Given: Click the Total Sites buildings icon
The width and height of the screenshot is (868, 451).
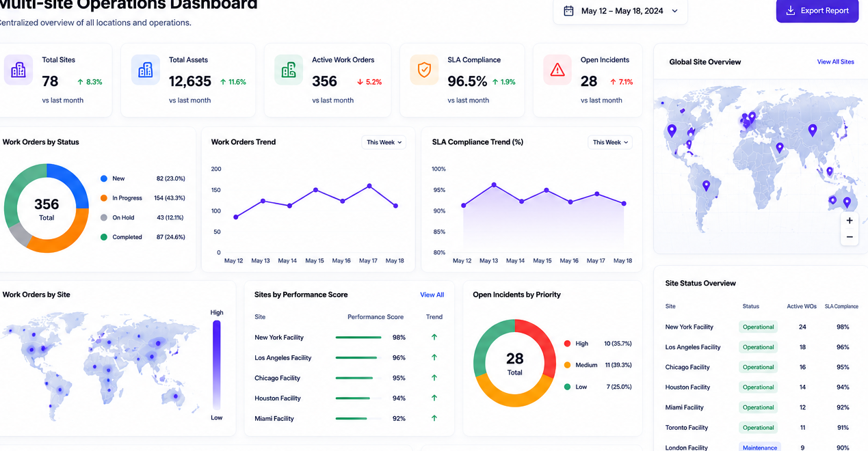Looking at the screenshot, I should point(18,70).
